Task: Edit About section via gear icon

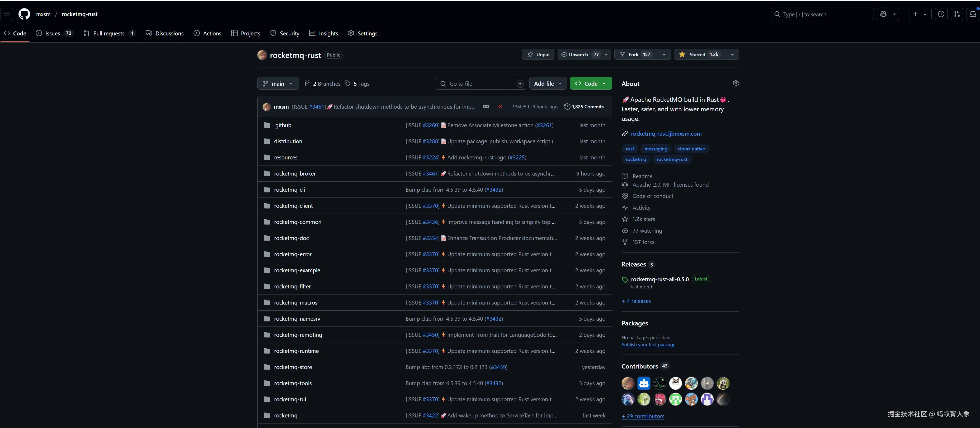Action: pos(735,83)
